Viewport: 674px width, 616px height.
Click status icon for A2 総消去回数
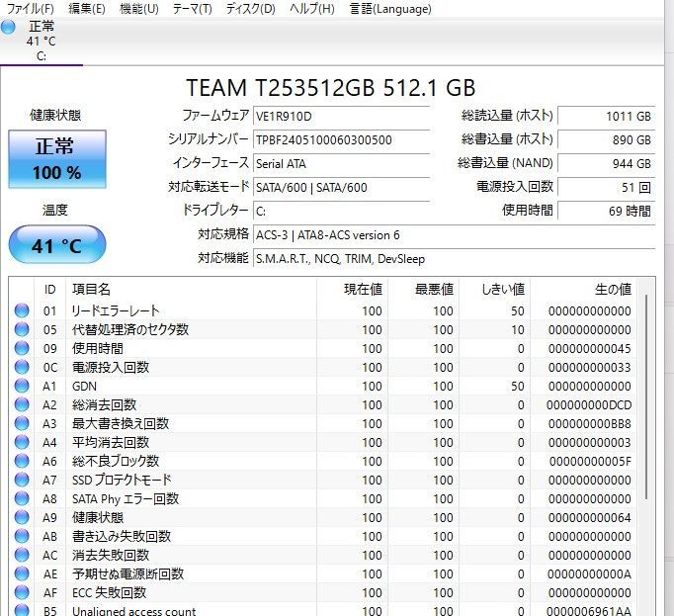(22, 404)
